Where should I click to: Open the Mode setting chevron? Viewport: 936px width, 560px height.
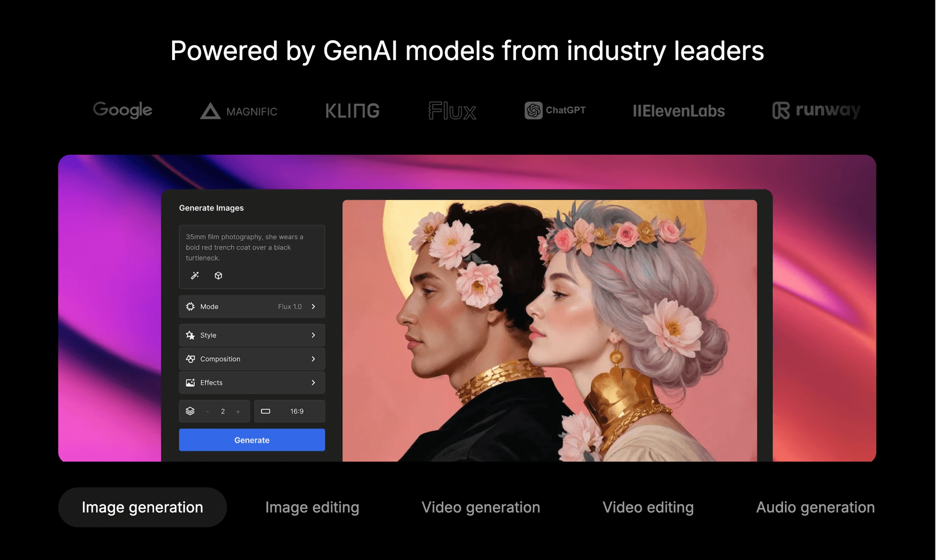coord(313,307)
